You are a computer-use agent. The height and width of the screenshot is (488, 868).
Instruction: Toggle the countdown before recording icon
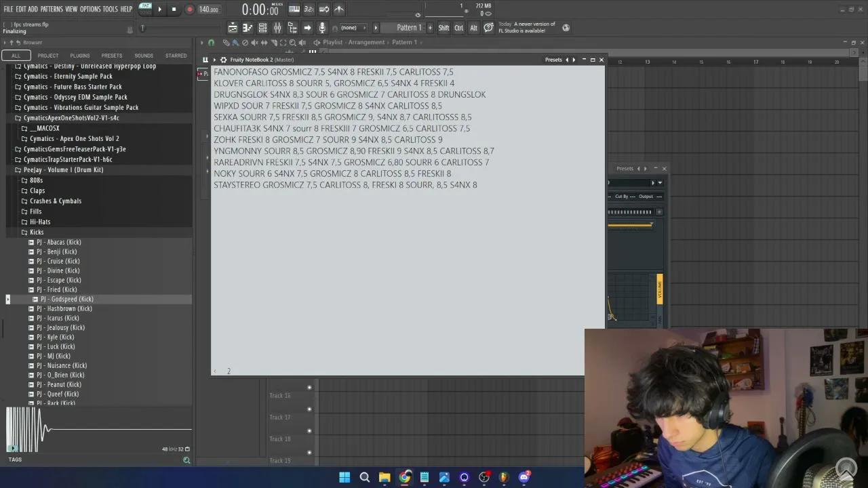[x=309, y=9]
